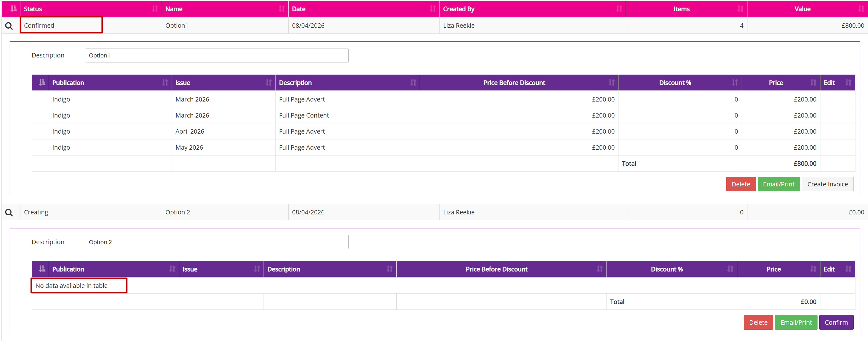Click the magnifier icon for Option 2 row
The height and width of the screenshot is (341, 868).
(x=9, y=212)
